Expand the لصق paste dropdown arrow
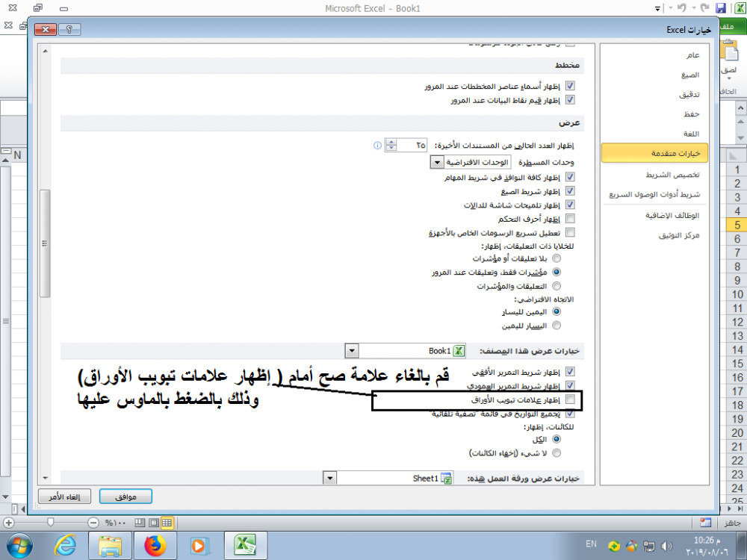Viewport: 747px width, 560px height. tap(729, 78)
